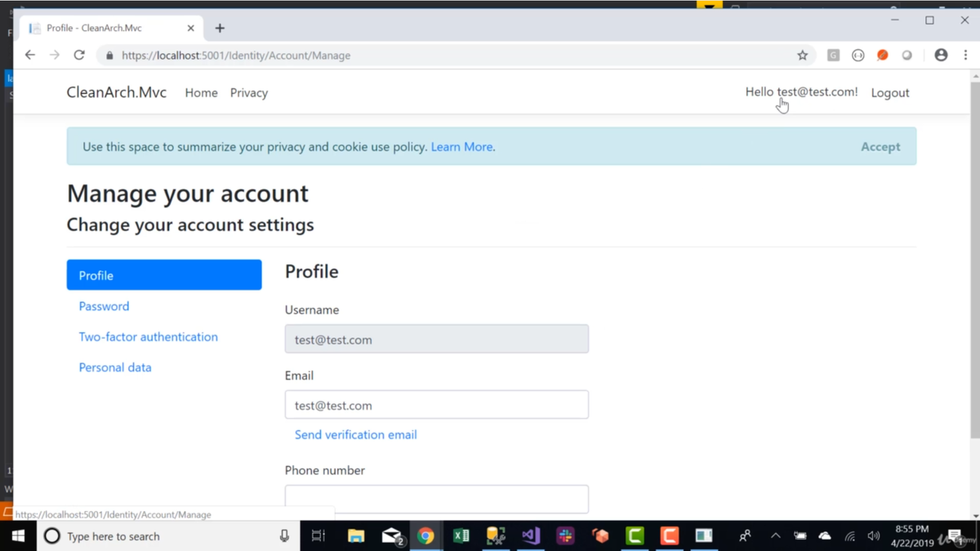The width and height of the screenshot is (980, 551).
Task: Accept the cookie policy banner
Action: [x=880, y=147]
